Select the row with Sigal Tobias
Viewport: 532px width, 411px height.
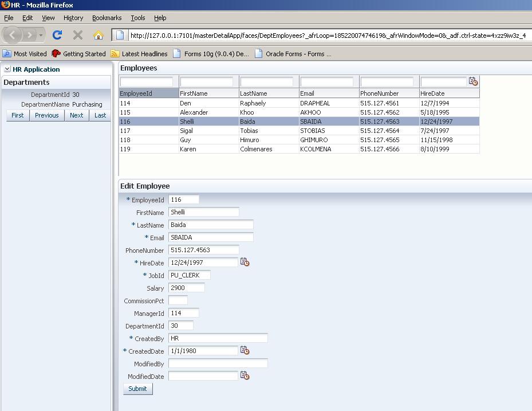click(x=300, y=131)
